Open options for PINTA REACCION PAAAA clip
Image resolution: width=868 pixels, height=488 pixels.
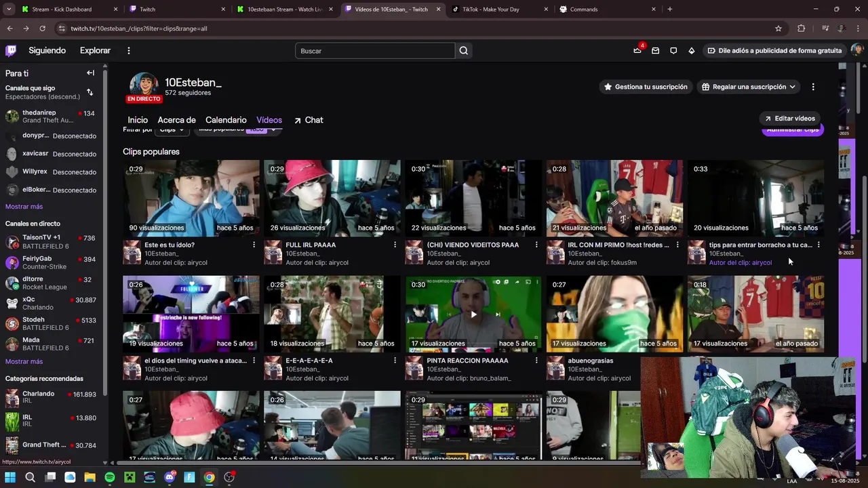(536, 361)
